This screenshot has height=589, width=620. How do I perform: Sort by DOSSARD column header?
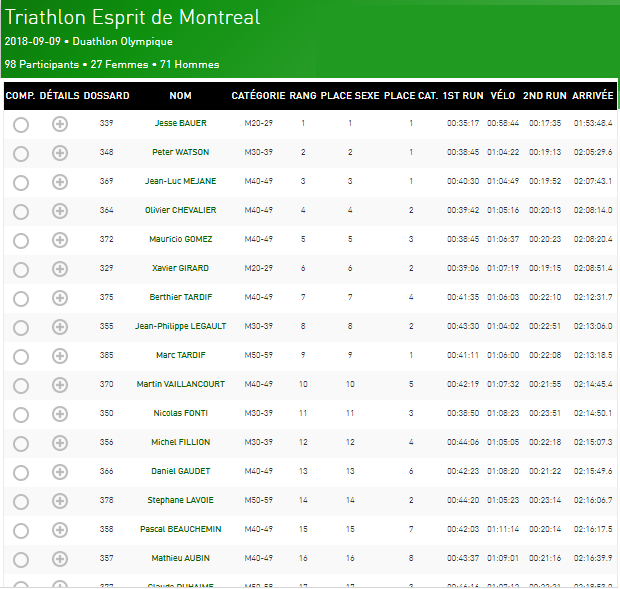106,96
